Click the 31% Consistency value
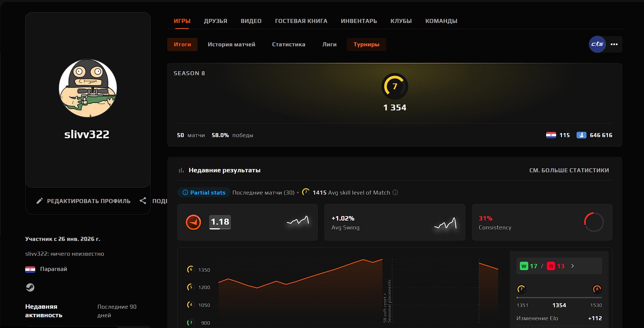This screenshot has width=644, height=328. [x=485, y=218]
